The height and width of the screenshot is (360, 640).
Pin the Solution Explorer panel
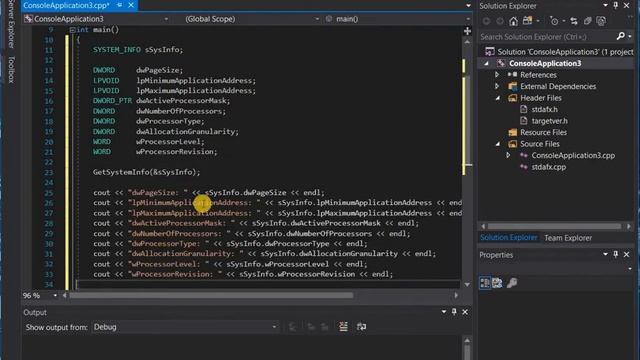[616, 6]
